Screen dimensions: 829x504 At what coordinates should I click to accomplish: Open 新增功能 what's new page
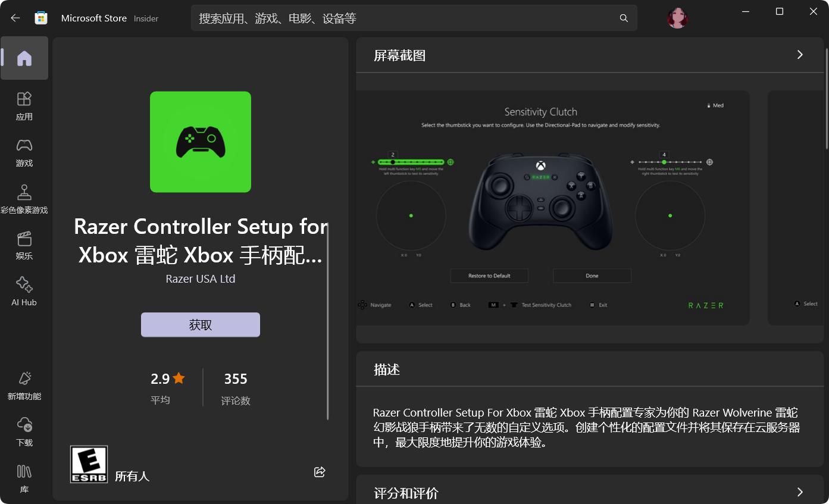(x=24, y=386)
